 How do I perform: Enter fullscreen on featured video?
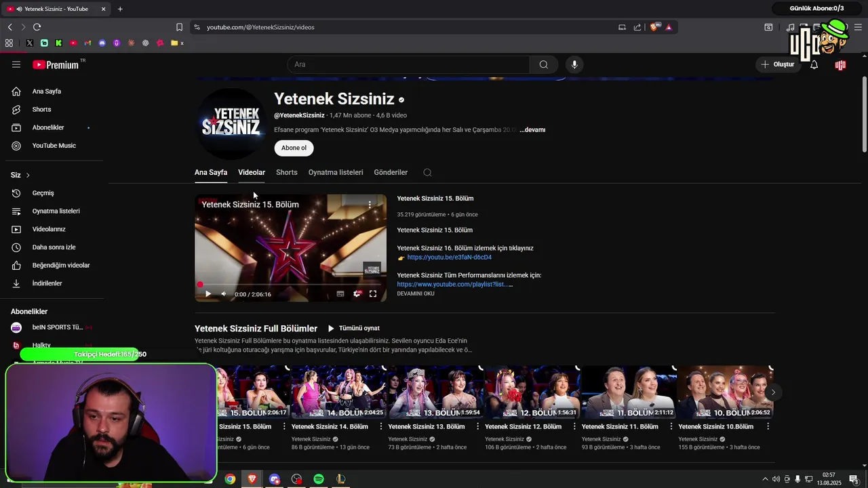[373, 294]
